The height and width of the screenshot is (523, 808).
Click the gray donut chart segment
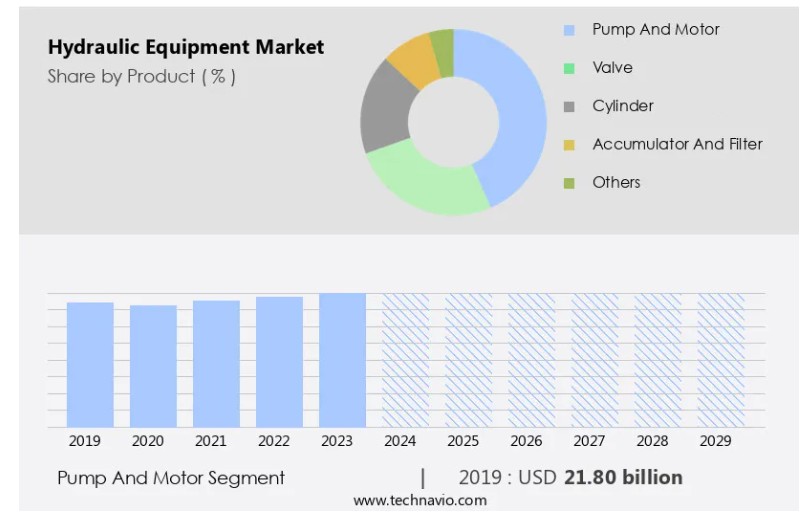click(x=387, y=108)
